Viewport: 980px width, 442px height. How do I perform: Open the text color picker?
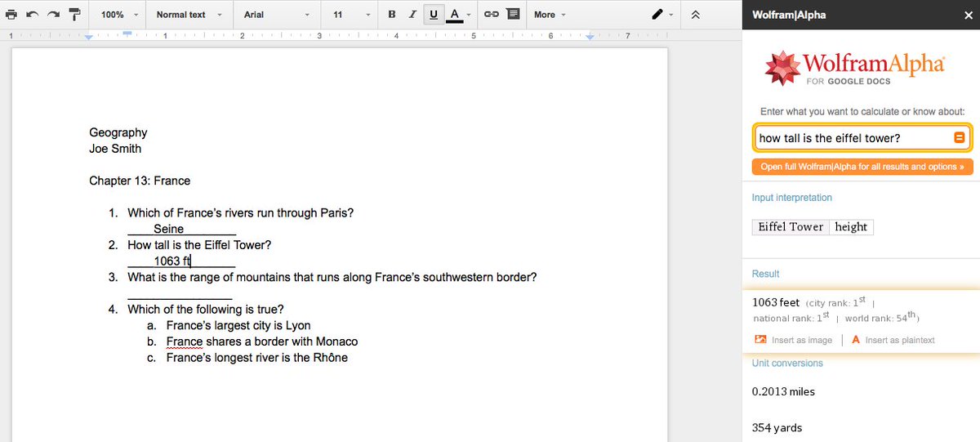455,15
